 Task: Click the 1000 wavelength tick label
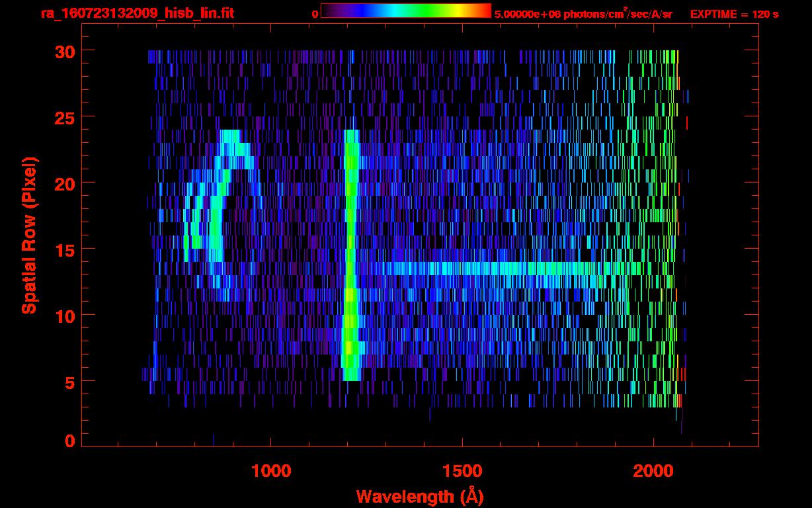click(x=271, y=471)
